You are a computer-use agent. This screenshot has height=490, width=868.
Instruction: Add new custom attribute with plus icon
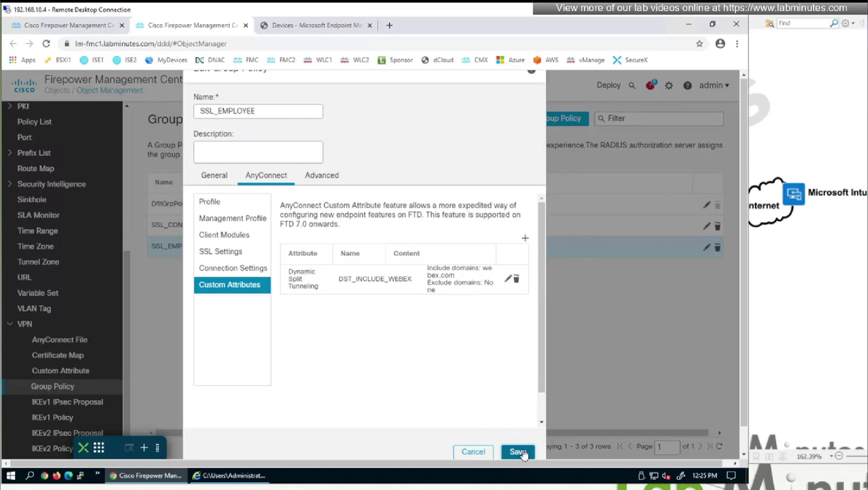click(525, 238)
